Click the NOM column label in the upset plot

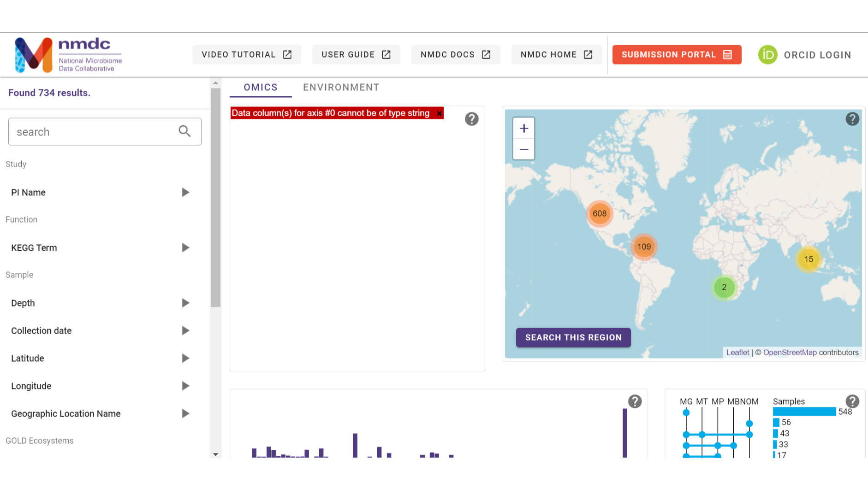click(x=749, y=402)
